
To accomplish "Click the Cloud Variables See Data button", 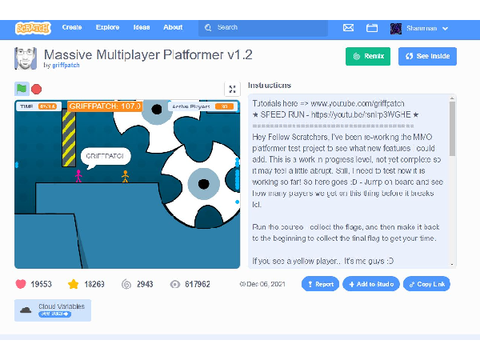I will pyautogui.click(x=55, y=314).
